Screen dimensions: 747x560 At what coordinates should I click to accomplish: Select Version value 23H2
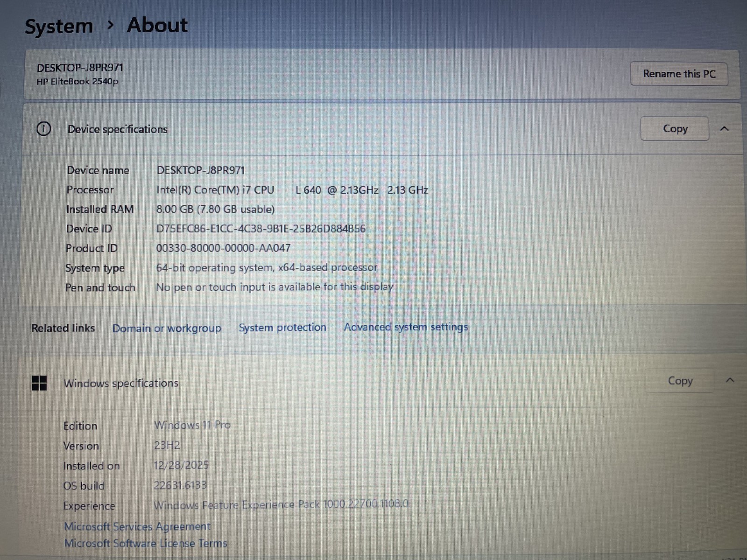(167, 445)
